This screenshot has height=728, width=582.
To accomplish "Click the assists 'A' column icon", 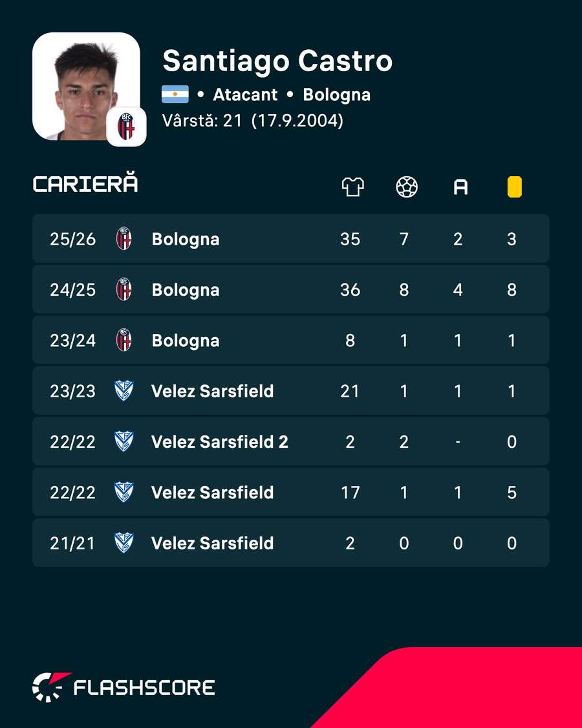I will tap(460, 187).
